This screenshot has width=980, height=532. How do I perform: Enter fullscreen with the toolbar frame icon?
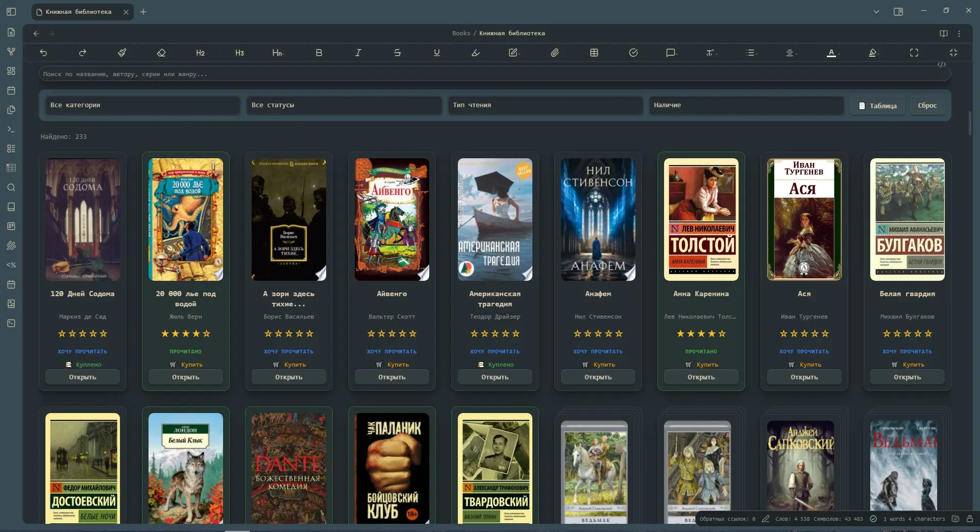point(914,53)
